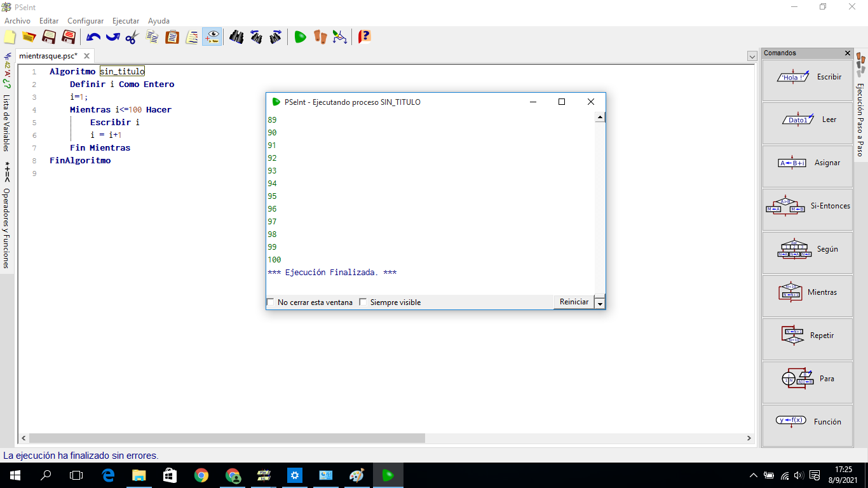
Task: Click the volume icon in system tray
Action: pyautogui.click(x=799, y=475)
